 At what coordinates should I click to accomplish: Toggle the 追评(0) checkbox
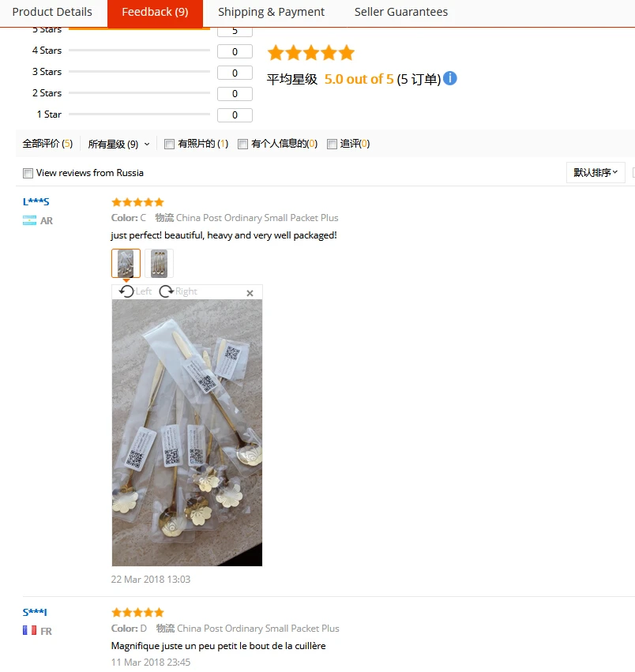click(332, 144)
